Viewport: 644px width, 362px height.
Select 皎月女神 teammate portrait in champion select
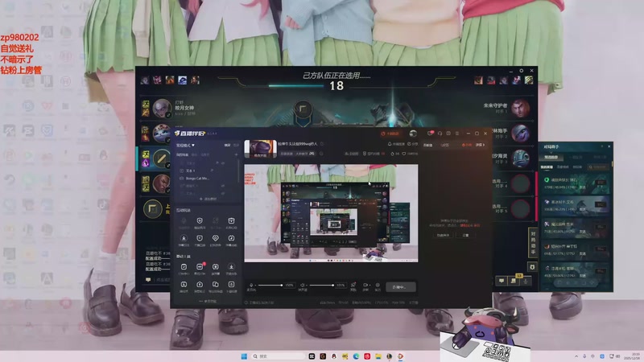[x=162, y=108]
